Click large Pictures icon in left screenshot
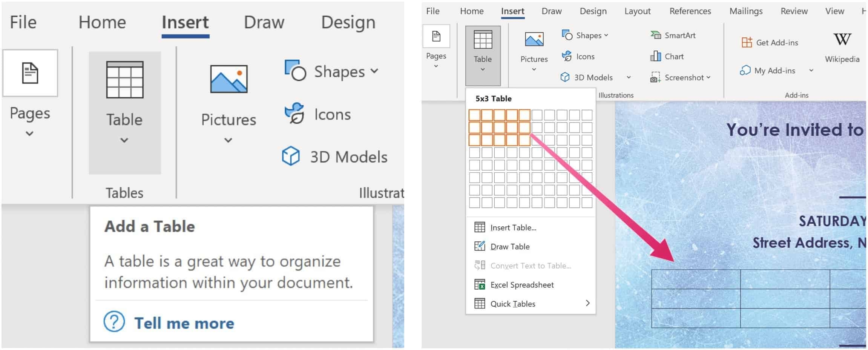 pyautogui.click(x=229, y=79)
